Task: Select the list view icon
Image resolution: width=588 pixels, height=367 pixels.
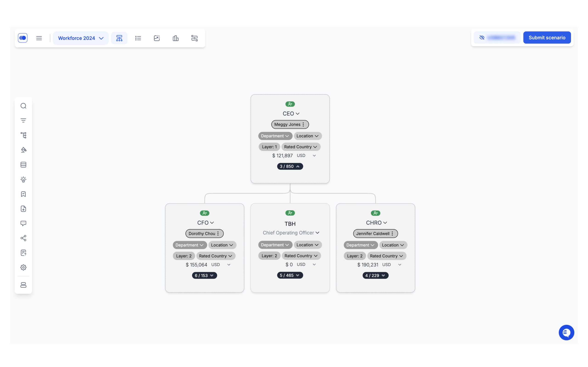Action: tap(138, 38)
